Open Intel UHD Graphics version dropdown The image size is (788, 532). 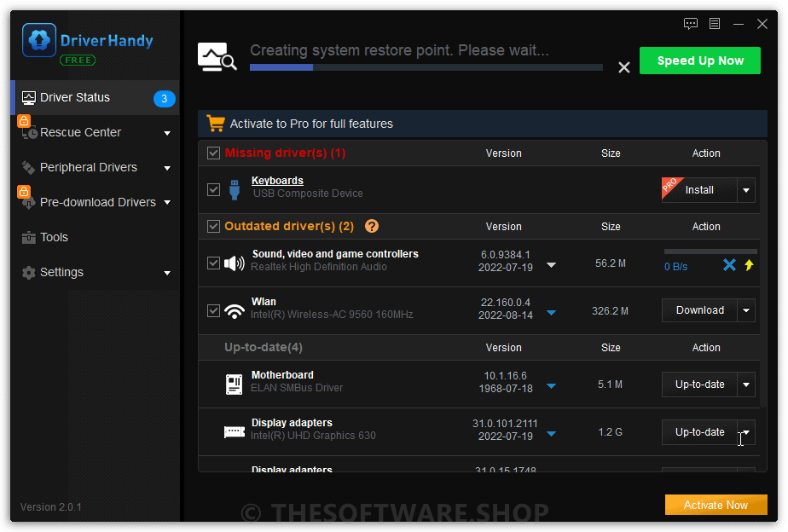point(551,434)
